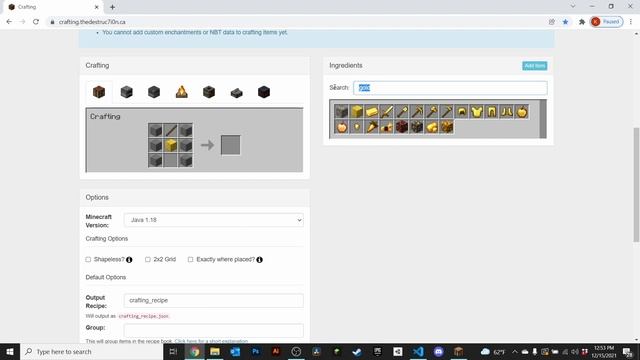This screenshot has width=640, height=360.
Task: Click the Shapeless info icon
Action: pos(129,260)
